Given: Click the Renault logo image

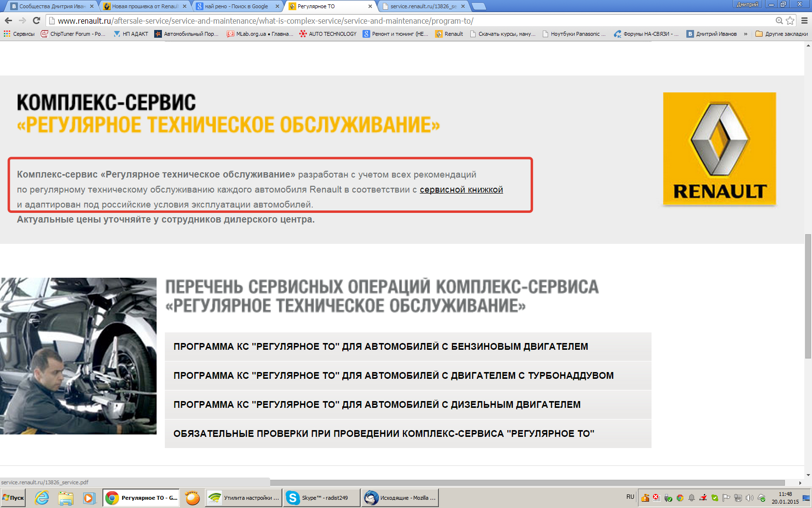Looking at the screenshot, I should (x=719, y=149).
